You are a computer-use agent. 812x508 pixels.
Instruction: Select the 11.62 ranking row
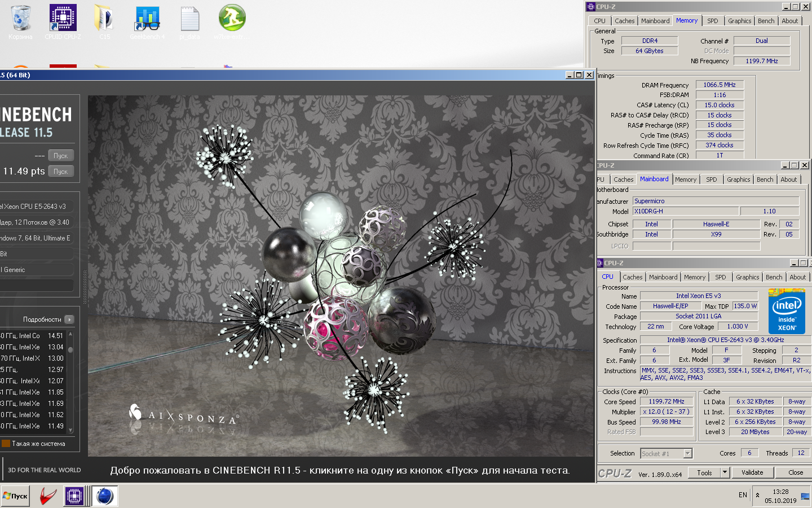point(33,415)
